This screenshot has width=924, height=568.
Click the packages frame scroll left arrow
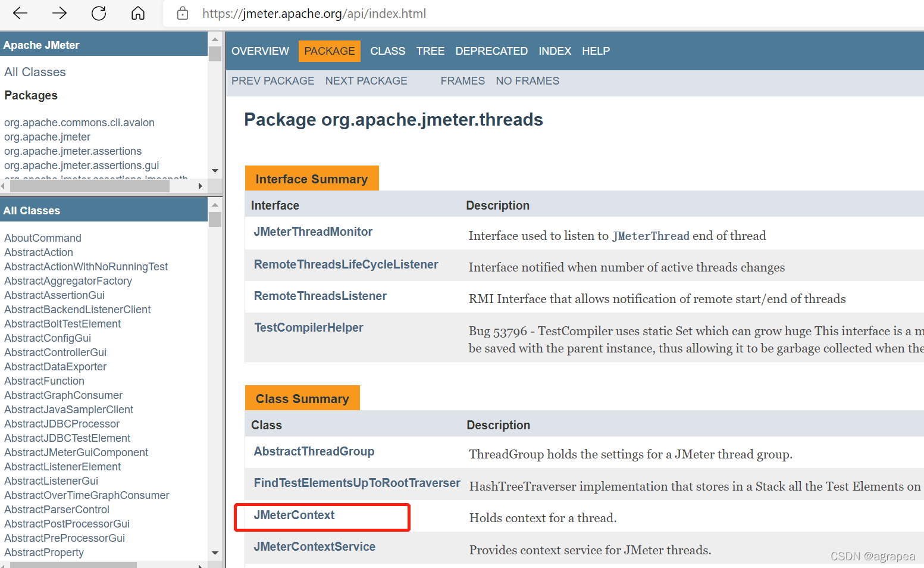tap(4, 186)
